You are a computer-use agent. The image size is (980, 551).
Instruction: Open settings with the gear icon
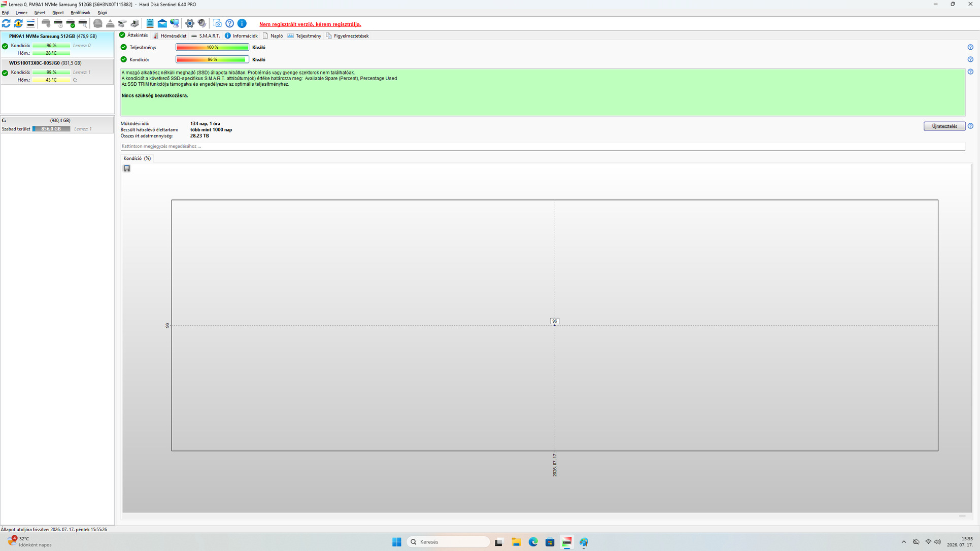pyautogui.click(x=190, y=23)
